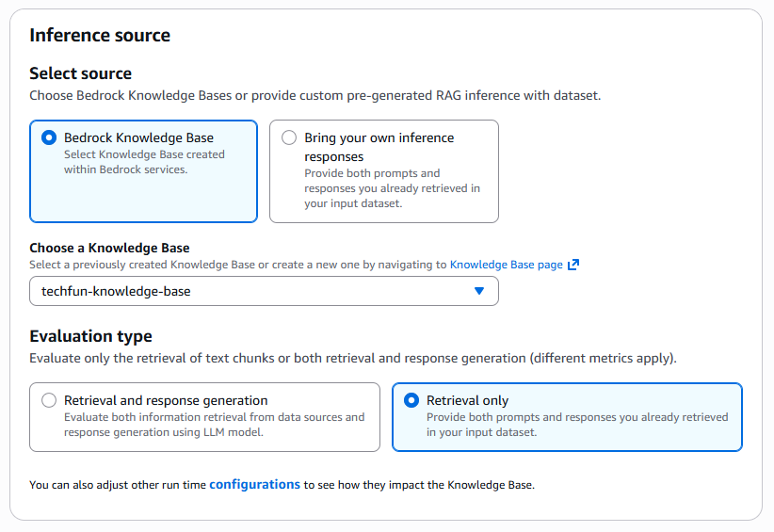Open the Knowledge Base page link
The image size is (774, 532).
click(x=506, y=265)
